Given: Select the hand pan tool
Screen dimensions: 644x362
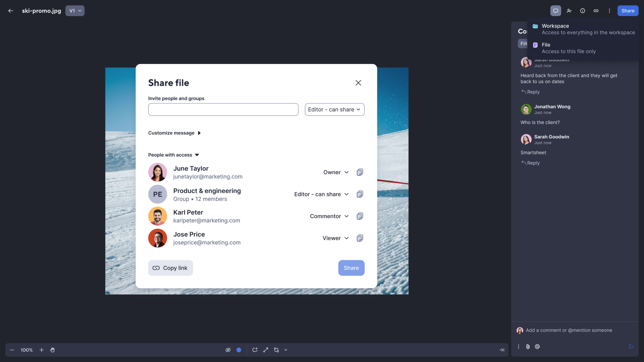Looking at the screenshot, I should click(52, 350).
